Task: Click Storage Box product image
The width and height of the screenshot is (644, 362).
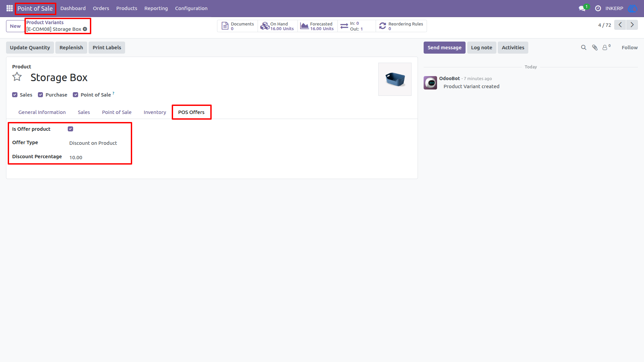Action: (395, 79)
